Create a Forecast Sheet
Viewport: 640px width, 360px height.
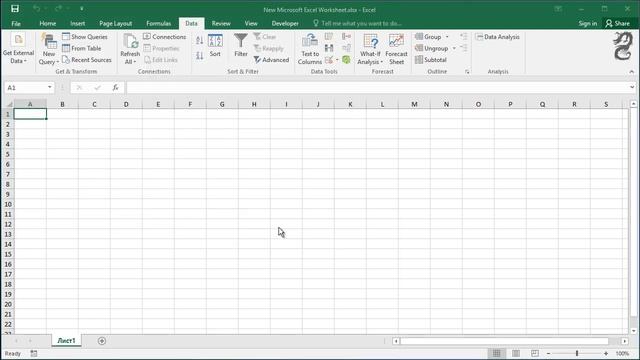click(x=396, y=49)
